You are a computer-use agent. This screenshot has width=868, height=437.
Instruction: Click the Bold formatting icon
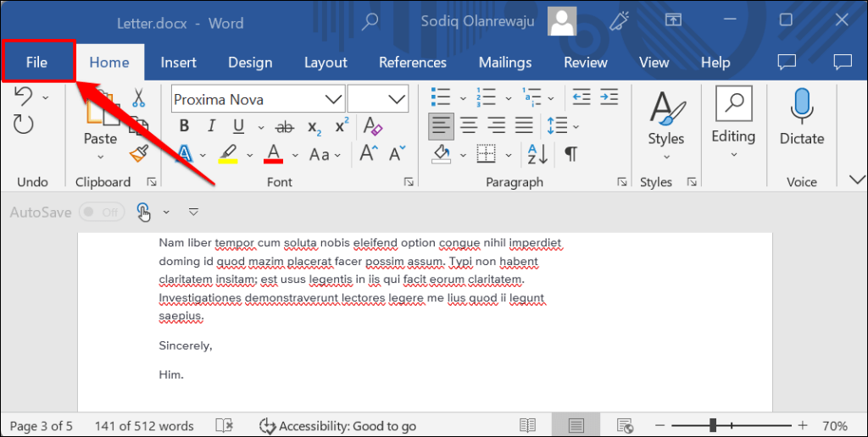pos(184,127)
